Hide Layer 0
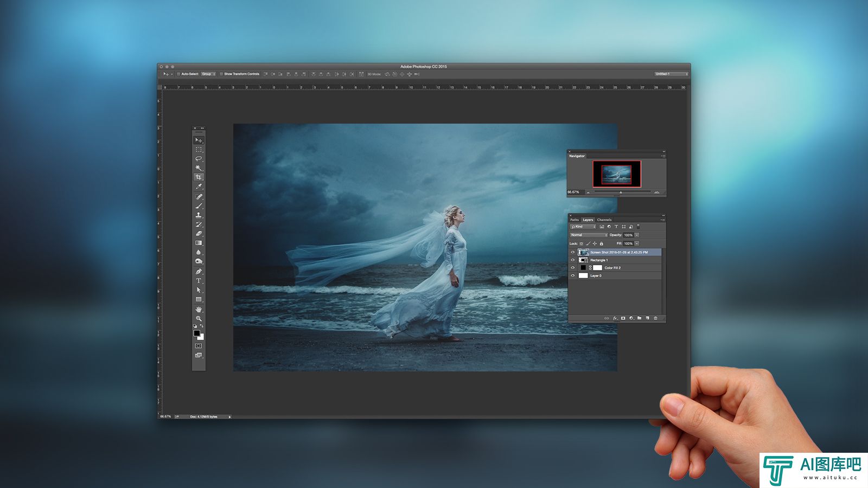 pyautogui.click(x=572, y=275)
